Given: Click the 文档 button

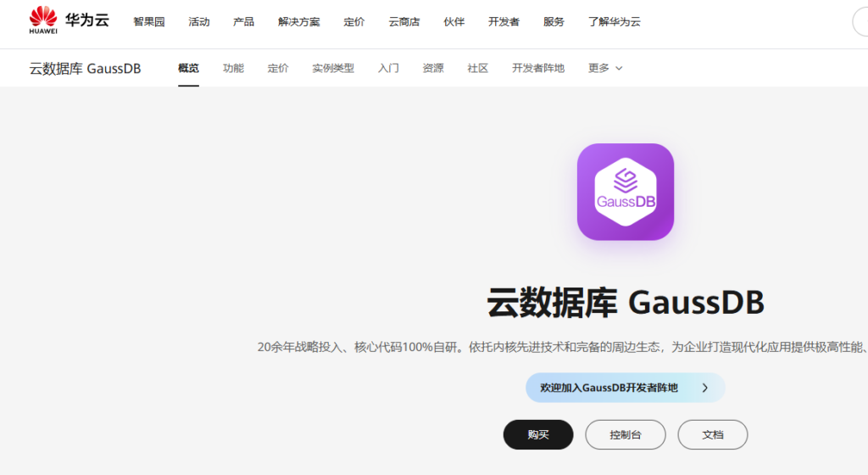Looking at the screenshot, I should coord(713,434).
